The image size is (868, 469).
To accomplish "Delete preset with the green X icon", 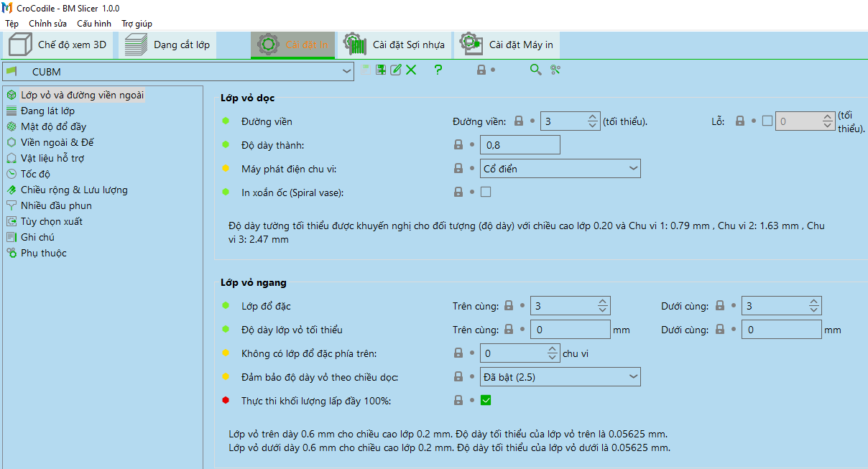I will [411, 70].
